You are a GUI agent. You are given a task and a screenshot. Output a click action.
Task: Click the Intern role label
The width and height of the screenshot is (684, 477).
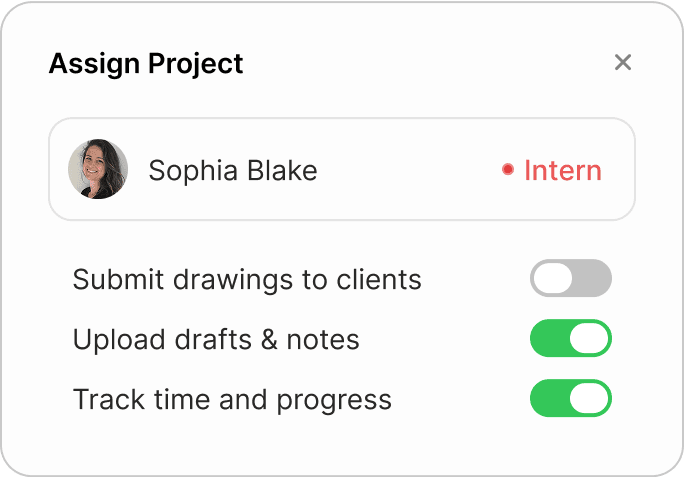(x=563, y=170)
